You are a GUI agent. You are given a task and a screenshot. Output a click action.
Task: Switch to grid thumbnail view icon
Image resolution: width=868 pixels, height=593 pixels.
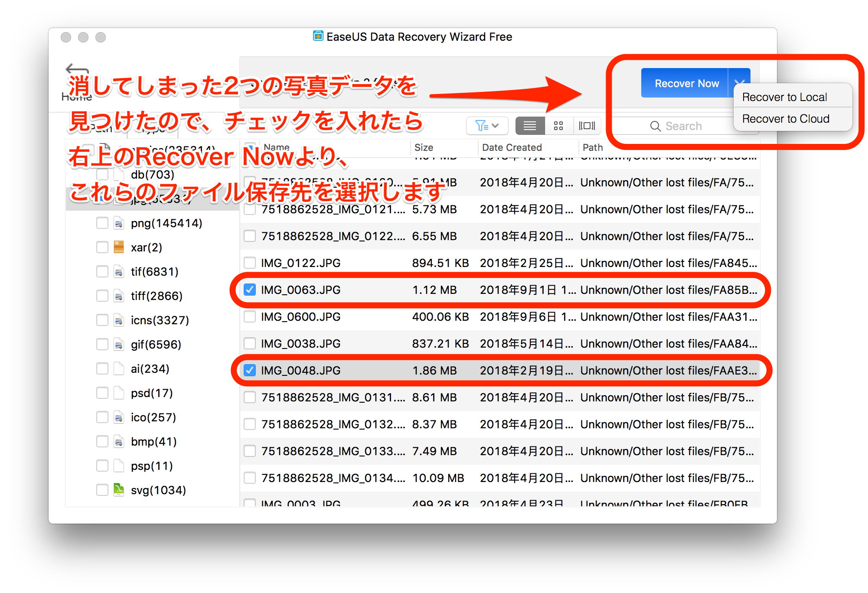558,126
